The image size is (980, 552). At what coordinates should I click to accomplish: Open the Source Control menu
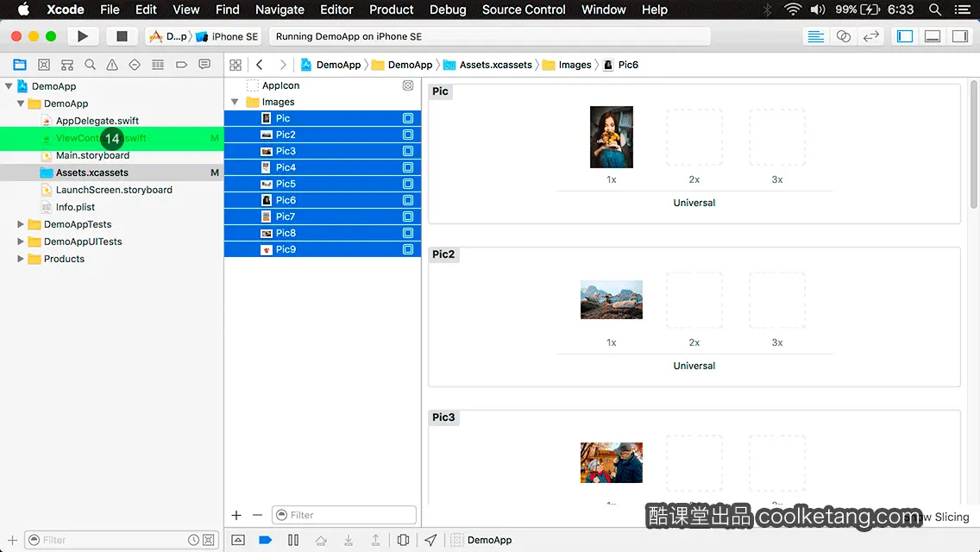[x=524, y=9]
